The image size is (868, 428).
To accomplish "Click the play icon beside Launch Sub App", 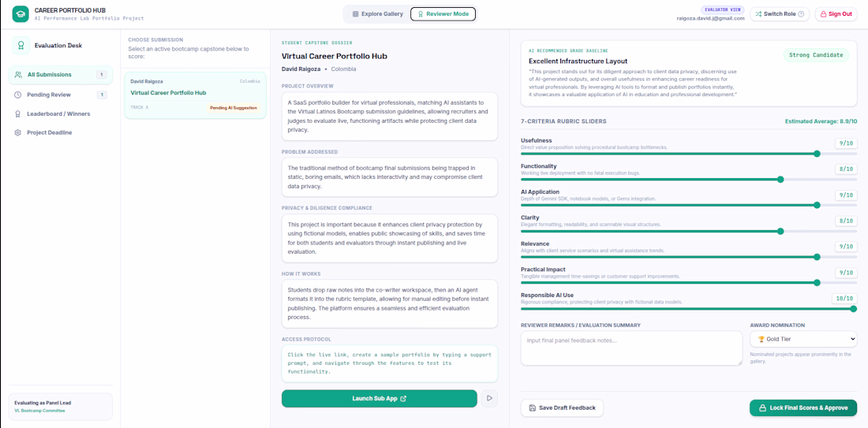I will [x=489, y=398].
